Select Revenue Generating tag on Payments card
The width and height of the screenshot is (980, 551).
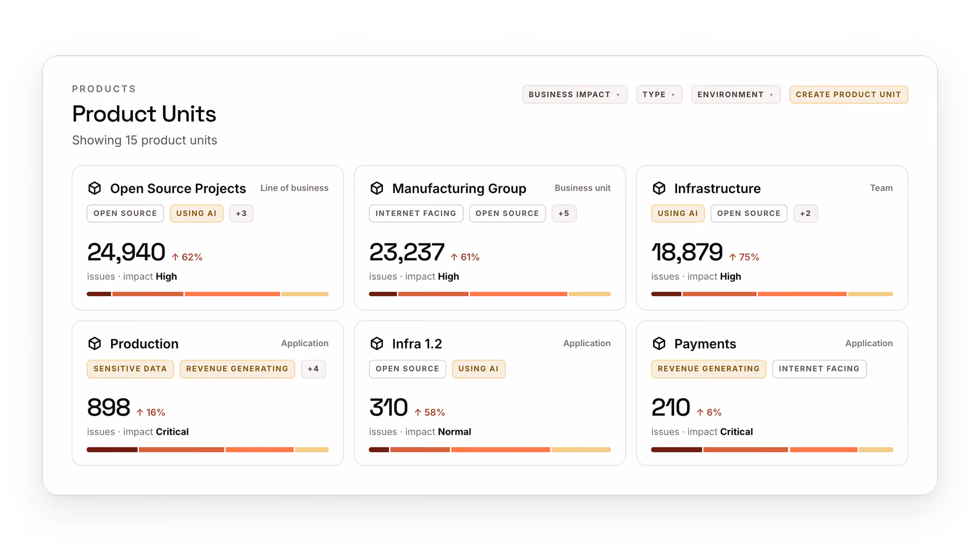[x=708, y=369]
